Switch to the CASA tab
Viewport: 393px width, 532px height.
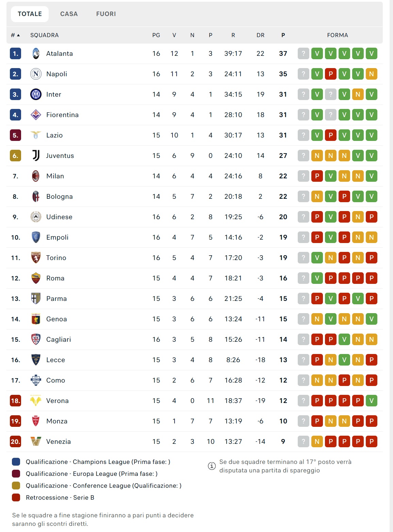69,14
